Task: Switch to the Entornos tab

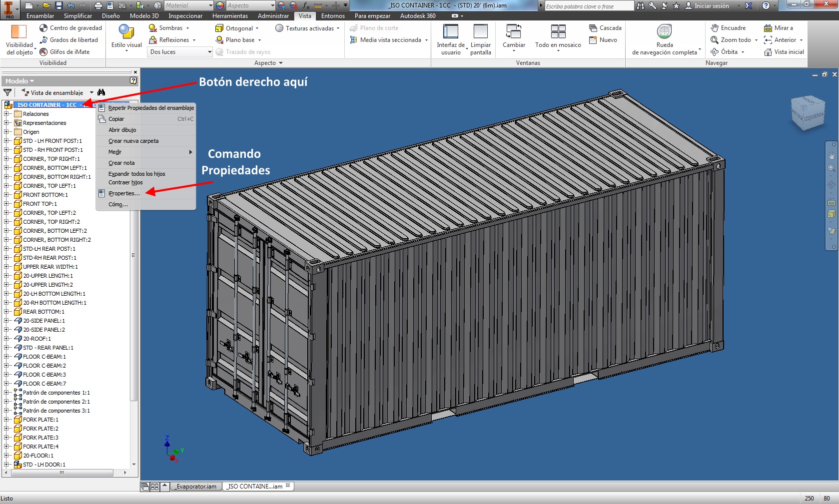Action: [333, 16]
